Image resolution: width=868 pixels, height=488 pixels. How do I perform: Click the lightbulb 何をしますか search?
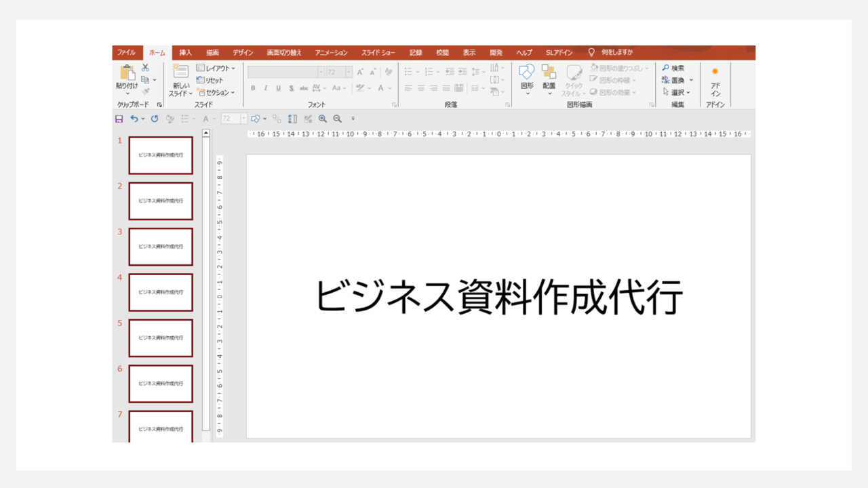point(610,52)
